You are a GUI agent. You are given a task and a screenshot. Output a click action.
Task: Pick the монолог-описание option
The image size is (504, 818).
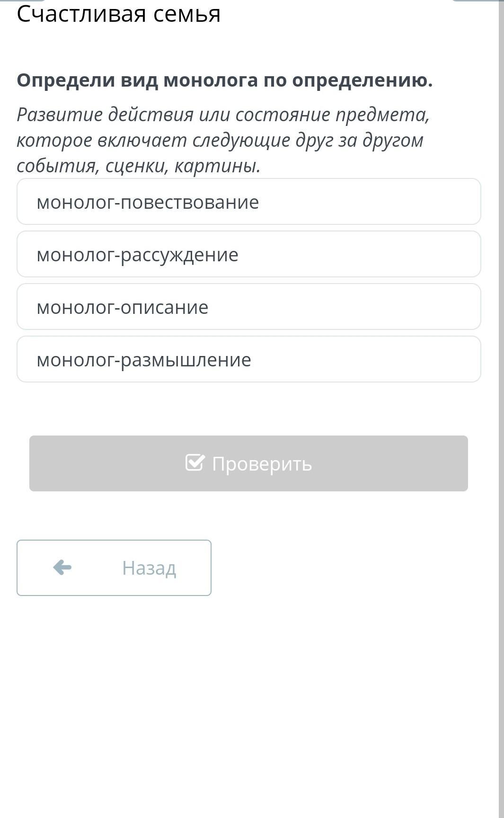click(248, 307)
